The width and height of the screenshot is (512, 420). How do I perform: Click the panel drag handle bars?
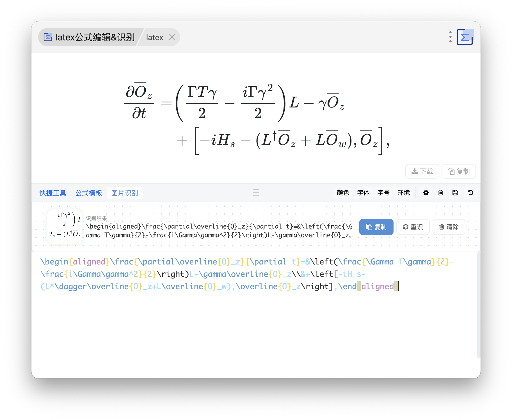point(256,193)
